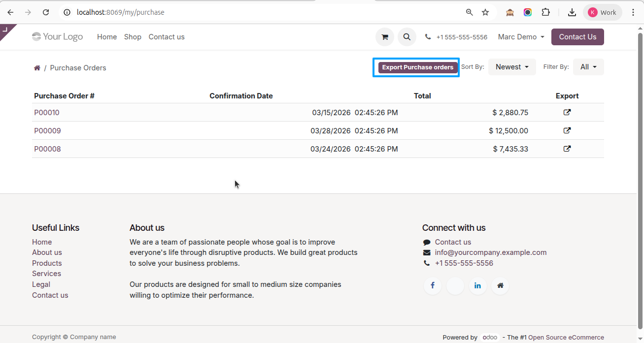Bookmark this page with the star icon
Image resolution: width=644 pixels, height=343 pixels.
click(485, 12)
